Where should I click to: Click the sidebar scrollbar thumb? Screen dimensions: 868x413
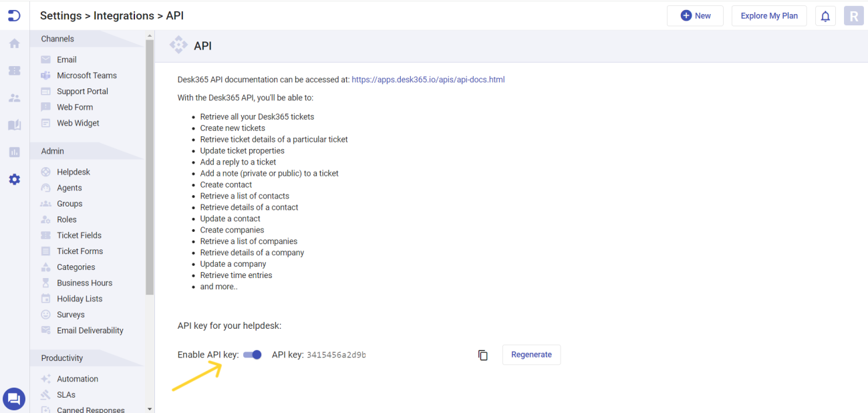coord(150,167)
